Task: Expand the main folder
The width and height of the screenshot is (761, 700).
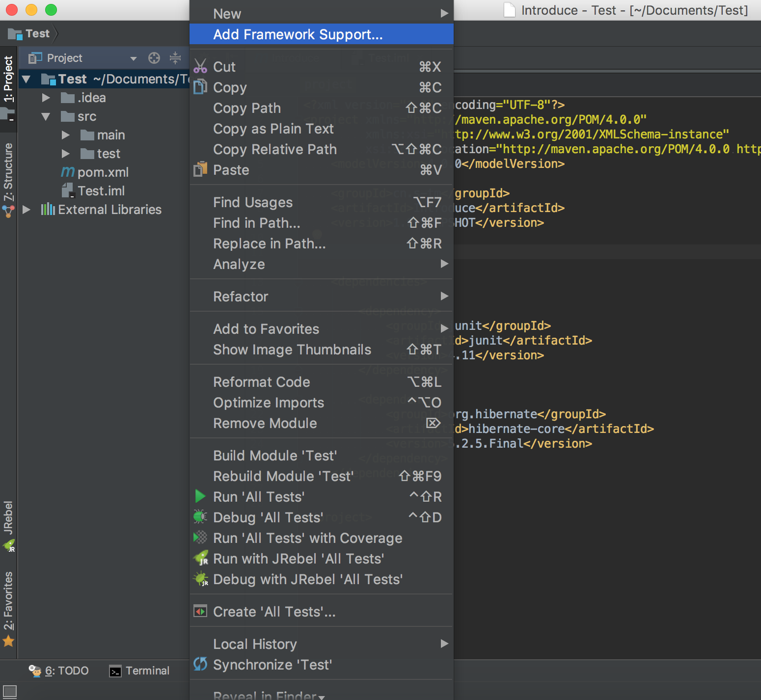Action: [x=66, y=135]
